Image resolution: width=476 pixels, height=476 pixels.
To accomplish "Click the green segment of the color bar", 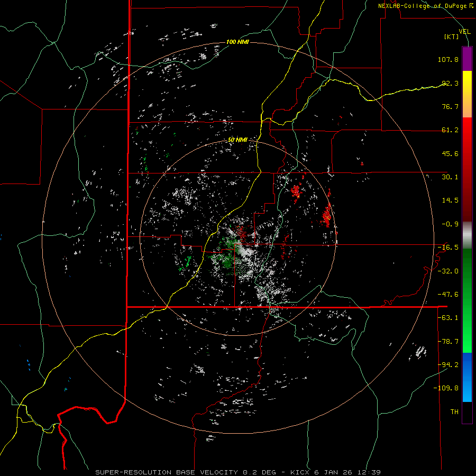I will point(467,300).
